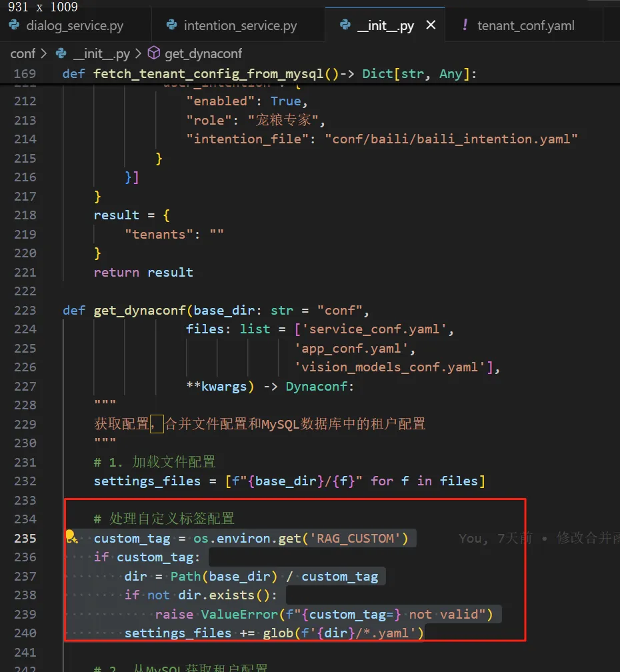Expand breadcrumb chevron after __init__.py
This screenshot has width=620, height=672.
pyautogui.click(x=138, y=53)
